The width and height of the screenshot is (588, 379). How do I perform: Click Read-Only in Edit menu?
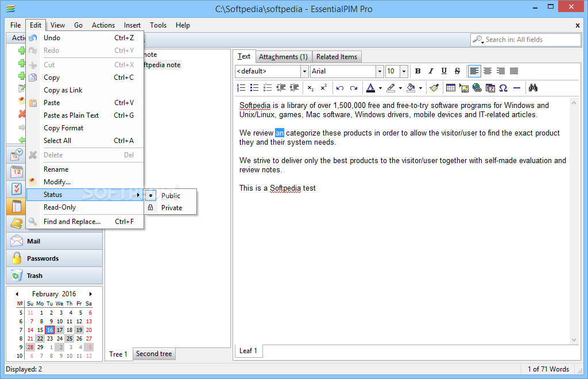point(85,207)
